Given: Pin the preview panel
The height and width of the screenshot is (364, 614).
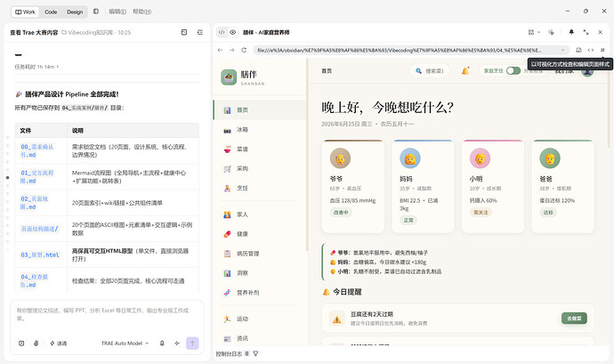Looking at the screenshot, I should coord(571,32).
